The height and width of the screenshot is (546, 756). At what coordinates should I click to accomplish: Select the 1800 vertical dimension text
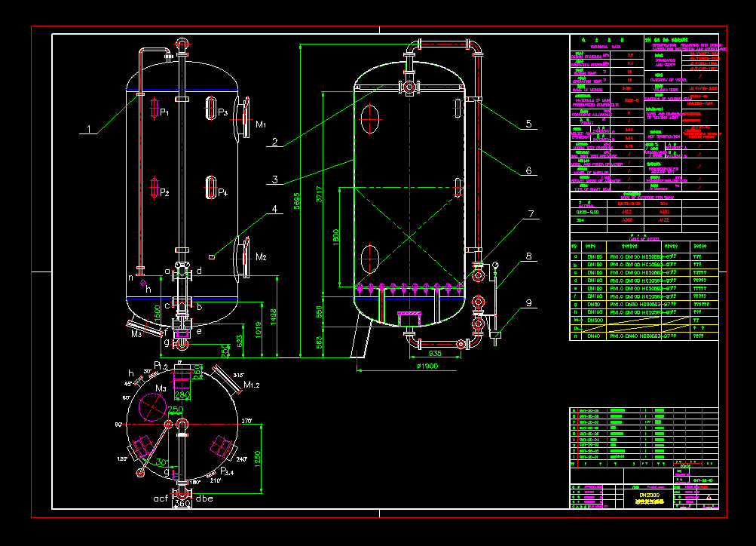pos(335,238)
